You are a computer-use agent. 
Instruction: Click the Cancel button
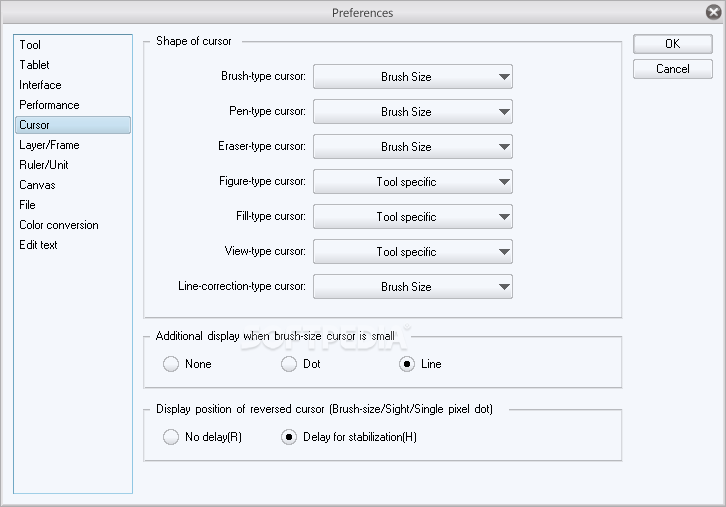[672, 69]
